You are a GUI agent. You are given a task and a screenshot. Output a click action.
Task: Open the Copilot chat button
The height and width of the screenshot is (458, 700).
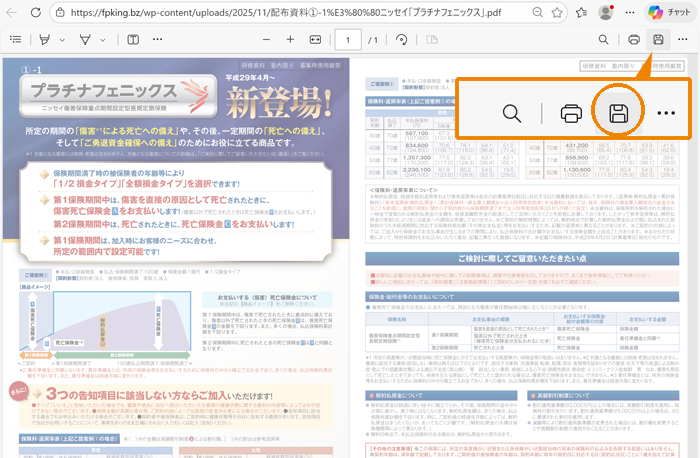pyautogui.click(x=668, y=13)
